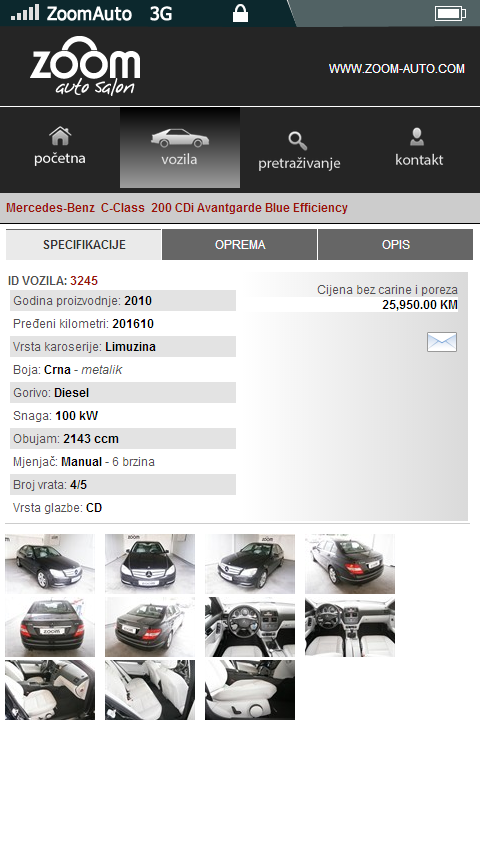
Task: Tap the lock icon in status bar
Action: coord(240,13)
